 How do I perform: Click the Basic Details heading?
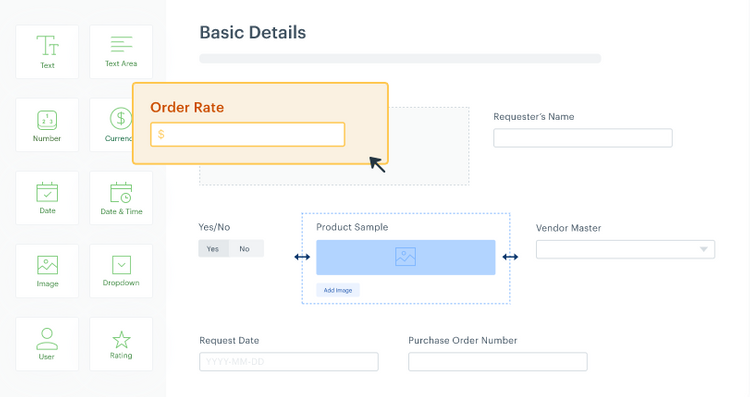(253, 33)
